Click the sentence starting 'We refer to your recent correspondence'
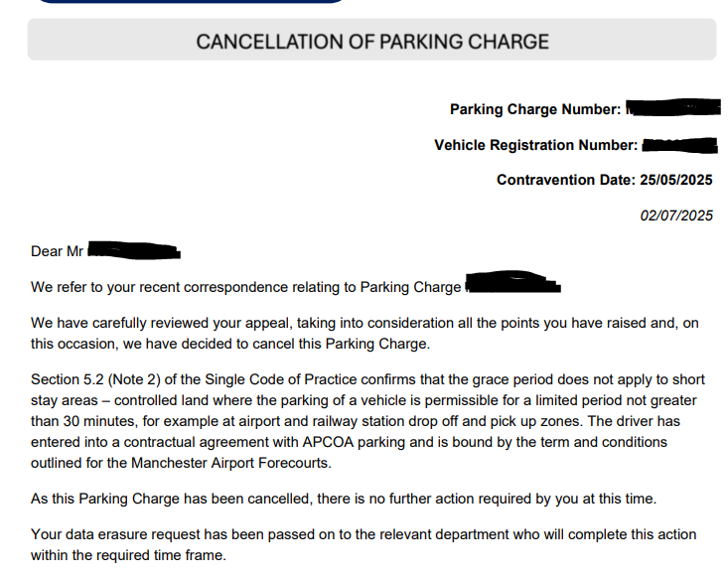The image size is (728, 579). [245, 287]
